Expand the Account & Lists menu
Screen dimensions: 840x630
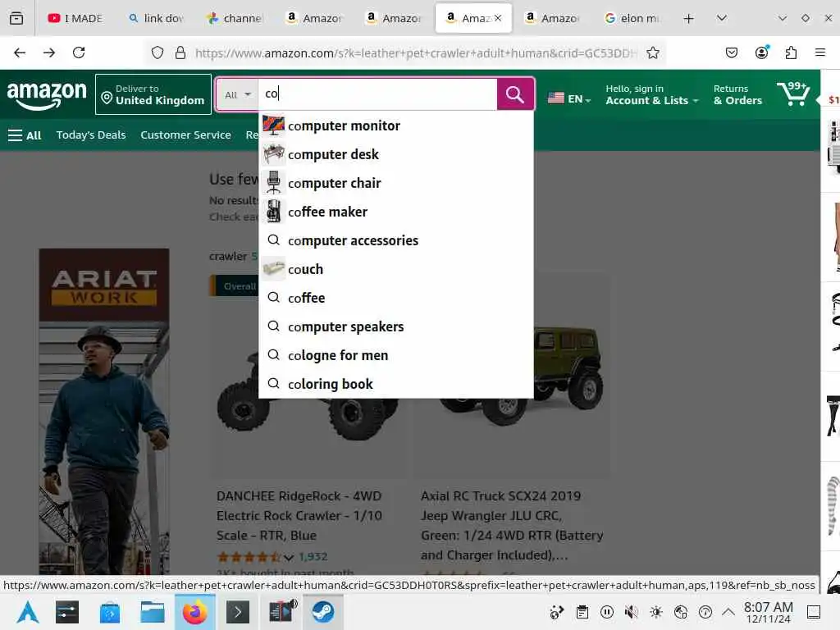point(652,95)
